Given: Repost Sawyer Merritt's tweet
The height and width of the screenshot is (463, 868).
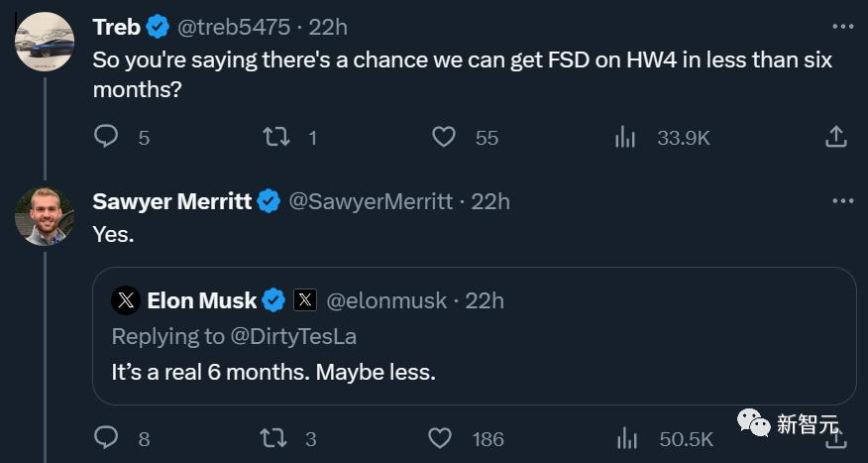Looking at the screenshot, I should point(273,437).
